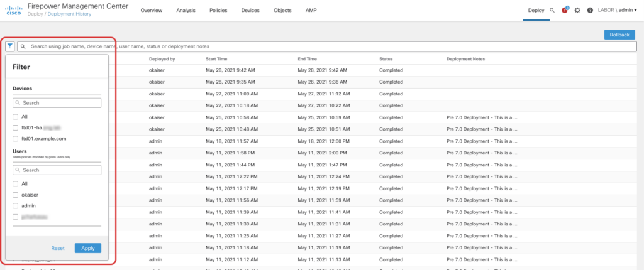Select start time May 11, 2021 11:56 AM

(232, 200)
